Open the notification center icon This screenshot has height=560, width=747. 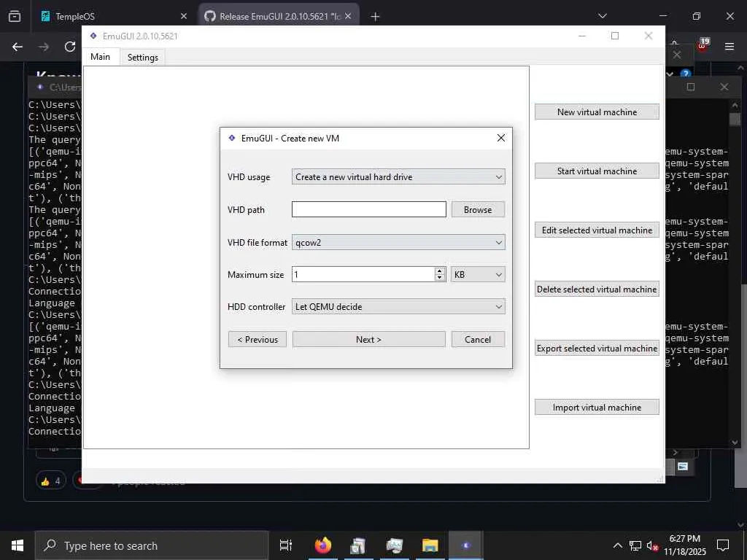tap(723, 545)
